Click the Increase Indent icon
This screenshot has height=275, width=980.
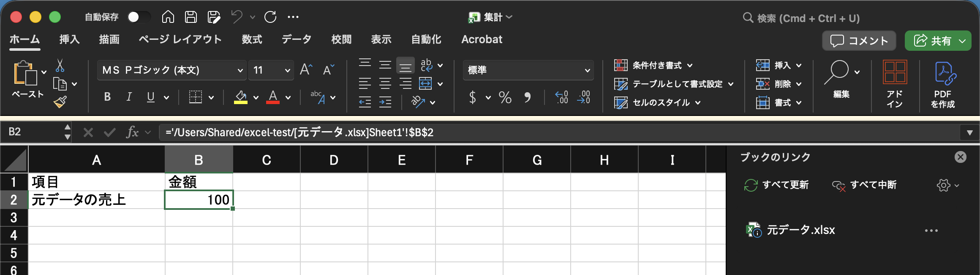(x=385, y=102)
